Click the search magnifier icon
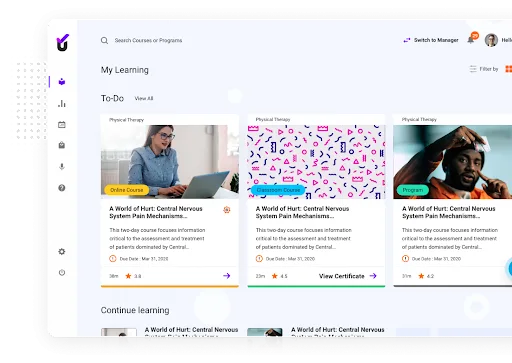Screen dimensions: 512x363 click(104, 40)
